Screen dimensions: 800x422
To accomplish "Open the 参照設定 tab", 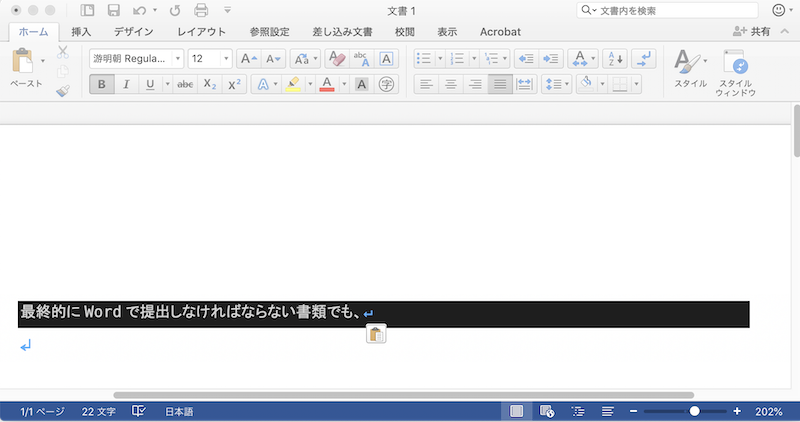I will (x=269, y=32).
